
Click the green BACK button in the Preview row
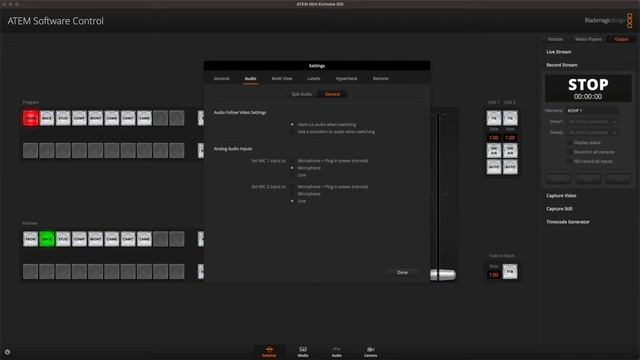[x=47, y=239]
